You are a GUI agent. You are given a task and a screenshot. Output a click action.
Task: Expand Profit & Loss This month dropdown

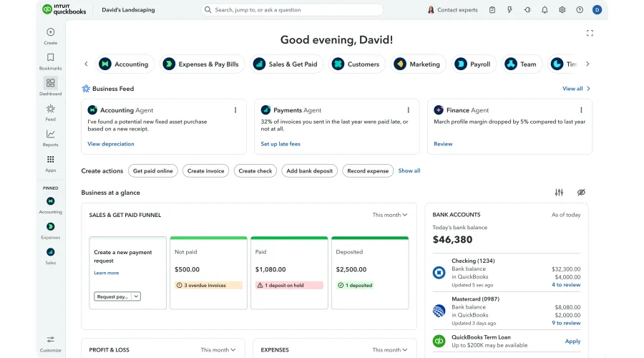[x=218, y=350]
